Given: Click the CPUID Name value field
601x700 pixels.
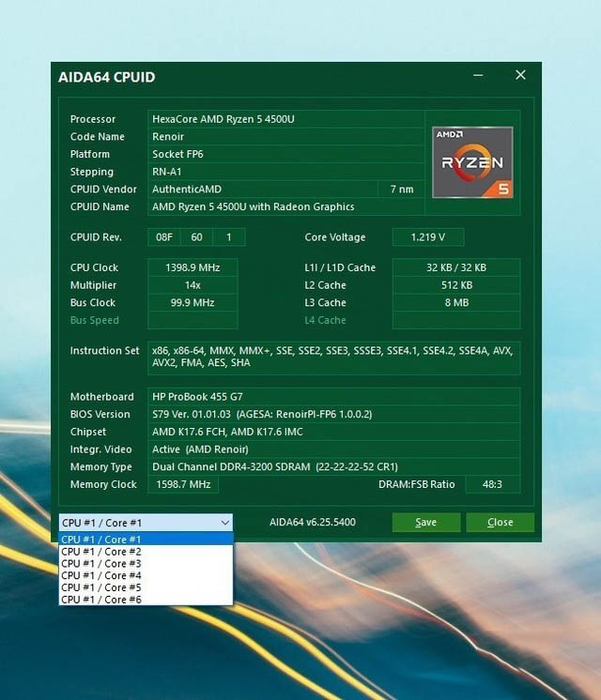Looking at the screenshot, I should pyautogui.click(x=286, y=206).
